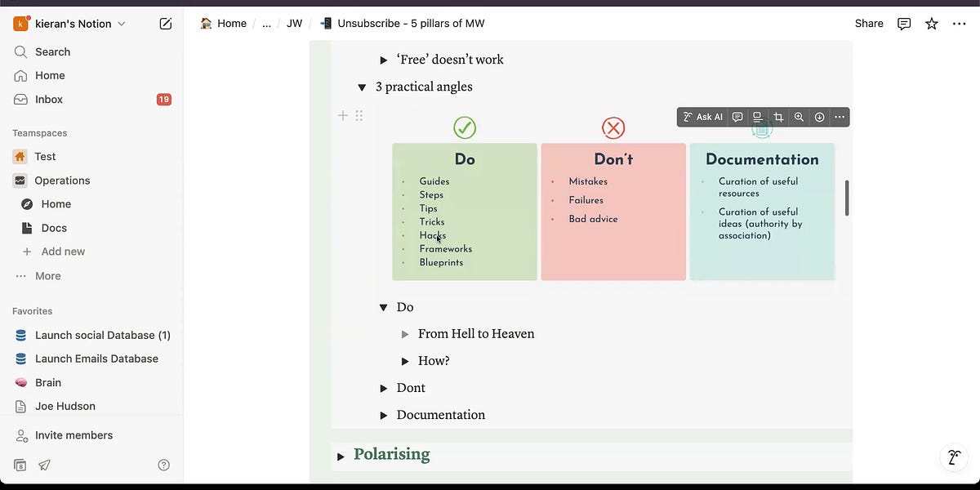Image resolution: width=980 pixels, height=490 pixels.
Task: Click the page vertical scrollbar thumb
Action: [847, 198]
